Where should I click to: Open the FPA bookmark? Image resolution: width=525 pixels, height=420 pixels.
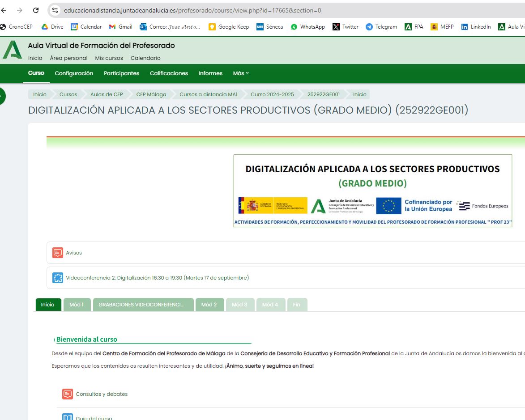414,27
